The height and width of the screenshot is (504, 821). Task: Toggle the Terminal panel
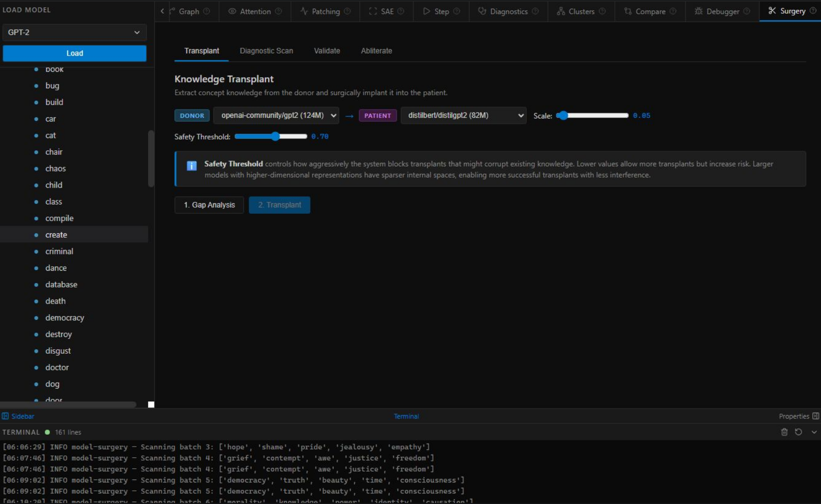click(406, 416)
